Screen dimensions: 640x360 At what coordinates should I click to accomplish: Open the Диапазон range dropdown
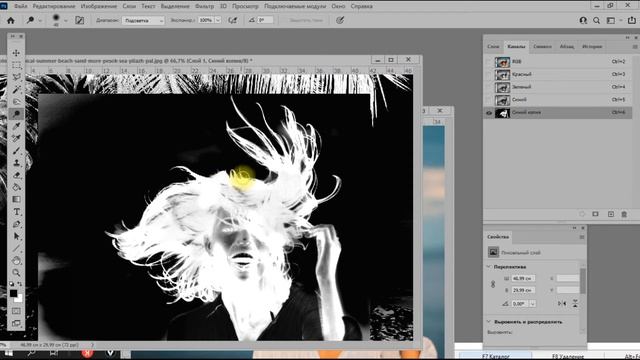143,20
